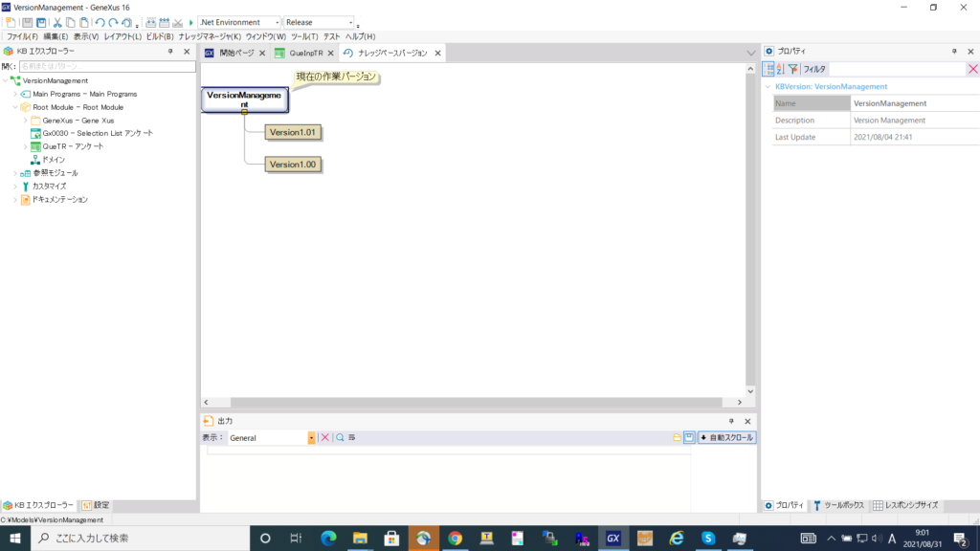Select the Version1.01 node
Screen dimensions: 980x551
pos(293,132)
